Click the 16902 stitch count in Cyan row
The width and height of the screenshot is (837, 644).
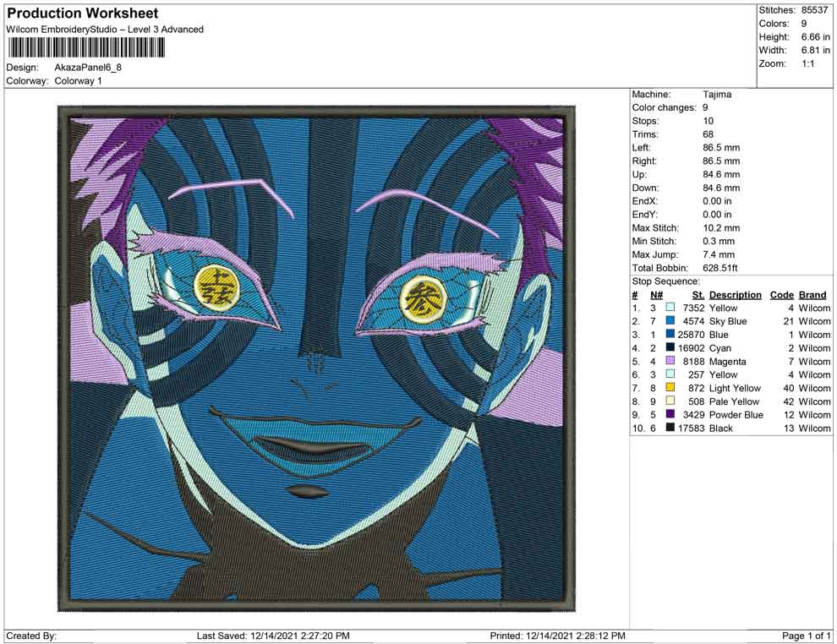pyautogui.click(x=691, y=348)
